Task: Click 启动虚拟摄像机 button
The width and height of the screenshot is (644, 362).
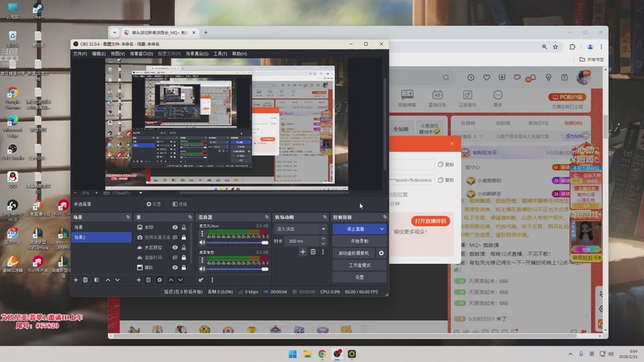Action: 354,253
